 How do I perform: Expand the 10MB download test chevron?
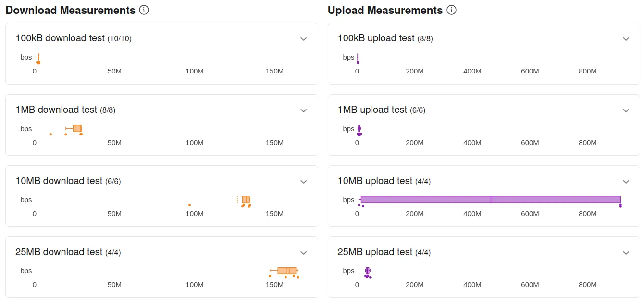(x=304, y=182)
